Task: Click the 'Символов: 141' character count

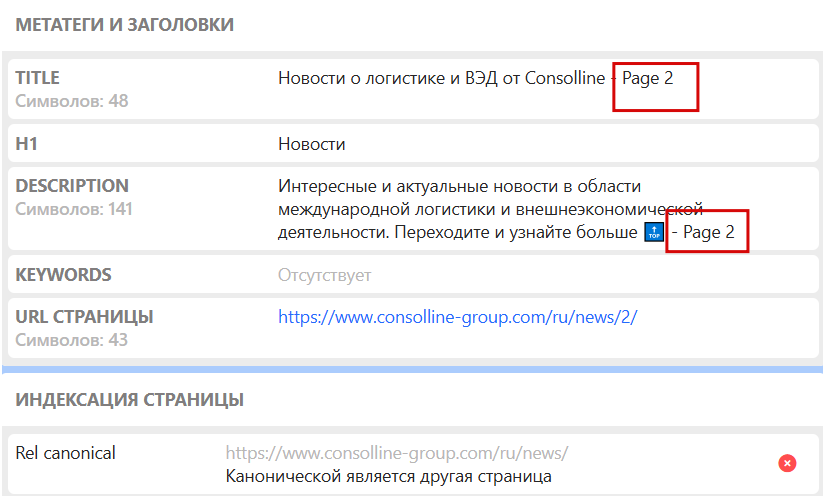Action: (x=74, y=209)
